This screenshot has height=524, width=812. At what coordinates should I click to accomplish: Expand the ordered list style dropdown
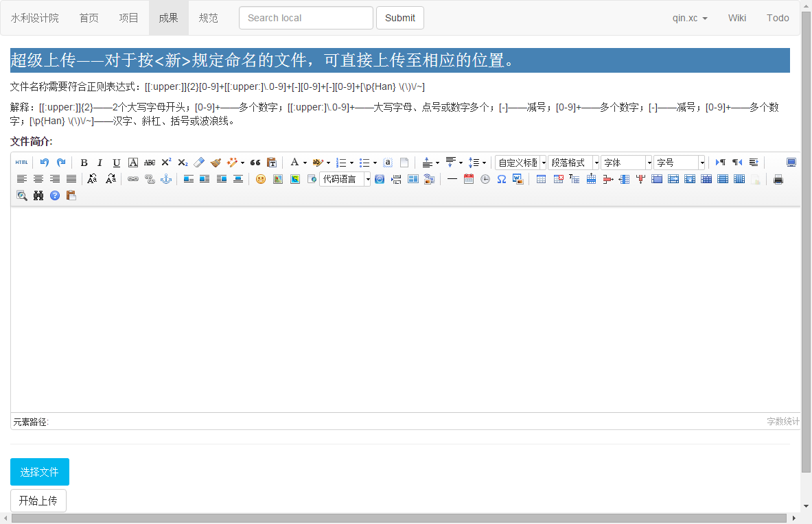click(x=351, y=163)
